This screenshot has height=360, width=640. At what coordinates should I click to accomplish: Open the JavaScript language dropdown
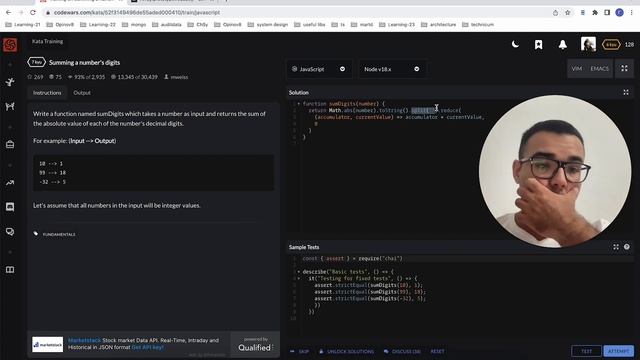[x=319, y=69]
